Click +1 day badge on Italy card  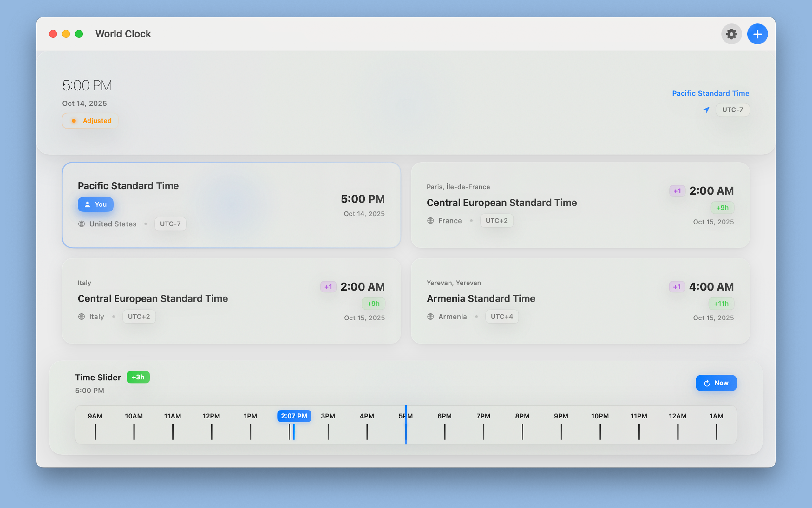click(x=328, y=287)
